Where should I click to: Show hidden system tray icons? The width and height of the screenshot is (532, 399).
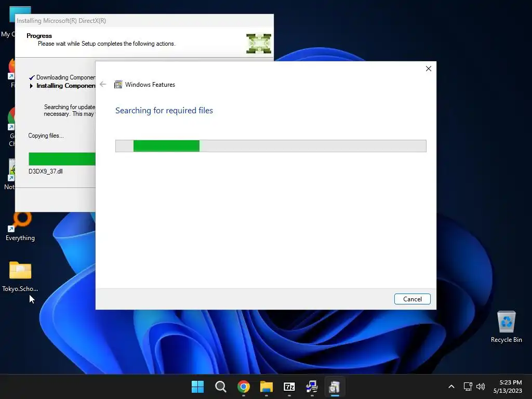tap(451, 387)
